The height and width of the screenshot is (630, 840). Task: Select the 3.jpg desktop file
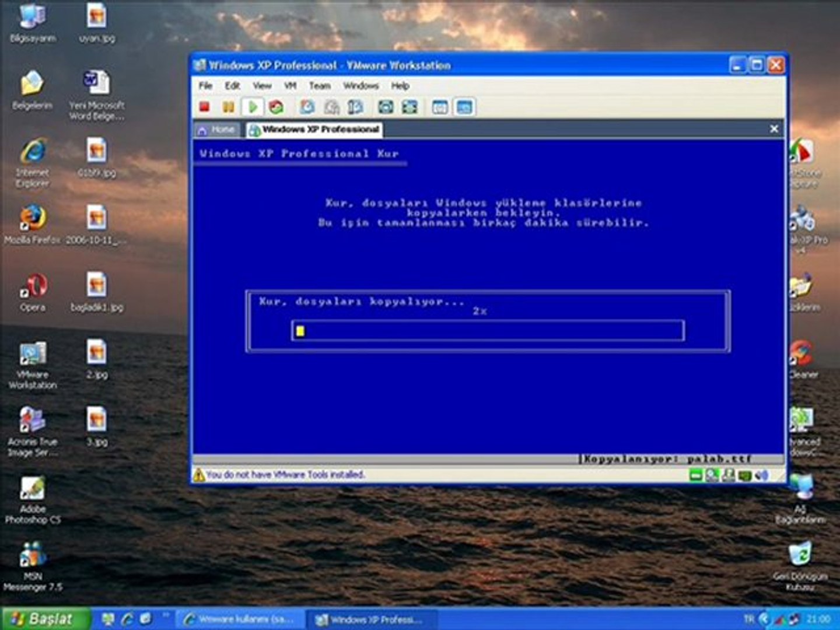97,426
